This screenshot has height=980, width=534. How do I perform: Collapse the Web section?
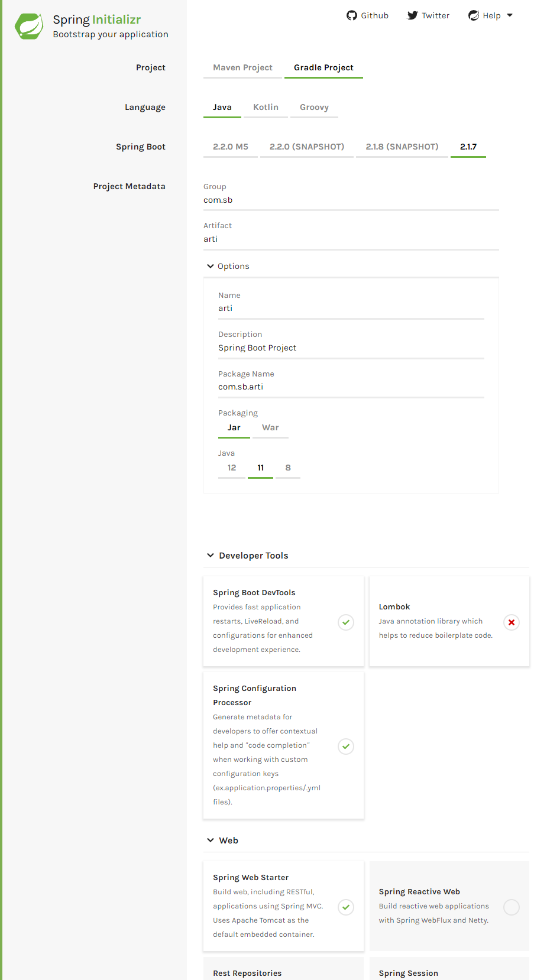coord(222,841)
